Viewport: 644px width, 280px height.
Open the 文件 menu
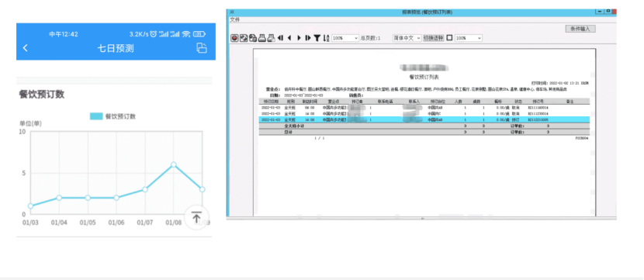pos(234,19)
